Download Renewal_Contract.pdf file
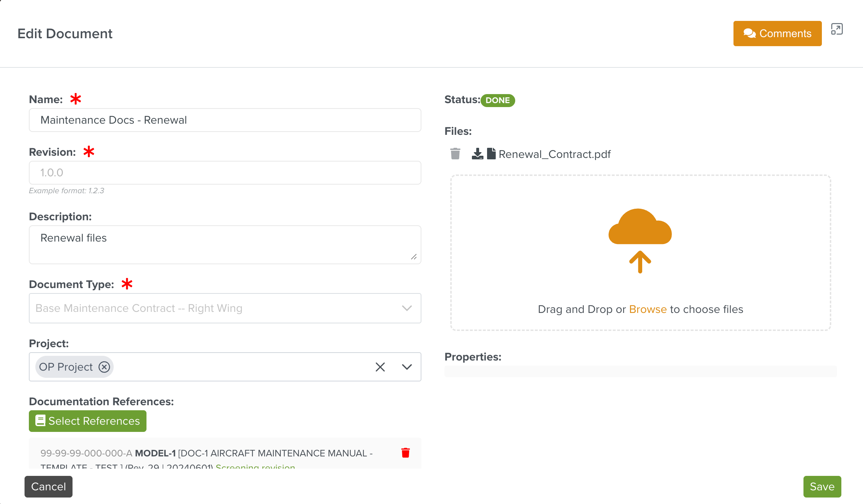 (477, 154)
